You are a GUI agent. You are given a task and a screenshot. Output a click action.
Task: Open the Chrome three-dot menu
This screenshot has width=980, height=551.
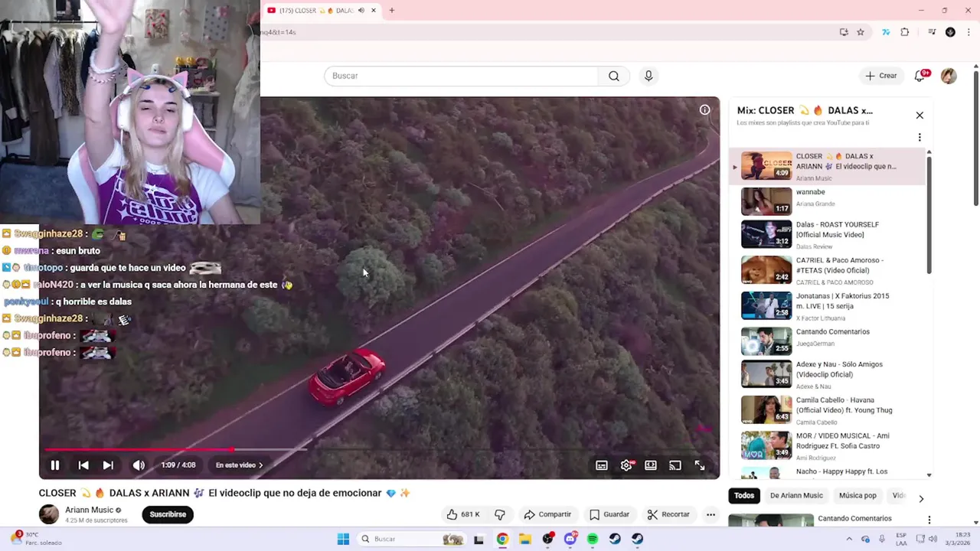click(x=968, y=32)
